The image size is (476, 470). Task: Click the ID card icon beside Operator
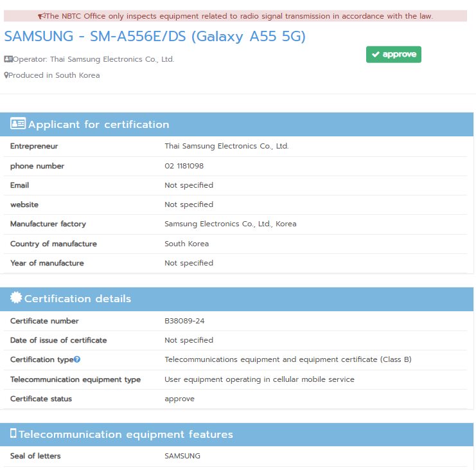(x=8, y=59)
